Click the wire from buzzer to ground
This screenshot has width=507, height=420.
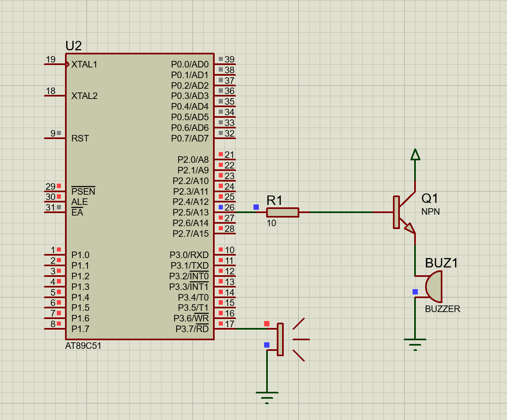coord(415,318)
